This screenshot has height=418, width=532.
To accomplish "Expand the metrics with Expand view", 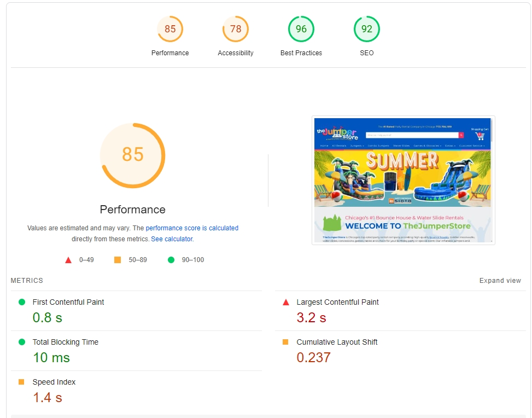I will pyautogui.click(x=500, y=281).
